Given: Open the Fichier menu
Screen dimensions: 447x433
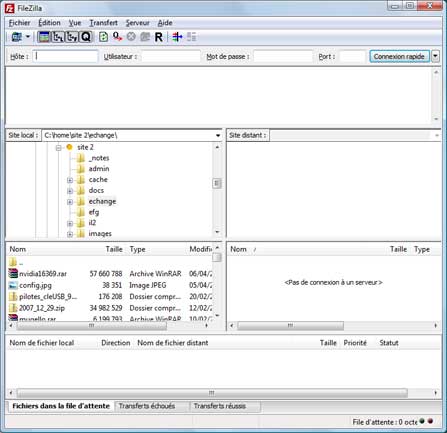Looking at the screenshot, I should click(19, 23).
